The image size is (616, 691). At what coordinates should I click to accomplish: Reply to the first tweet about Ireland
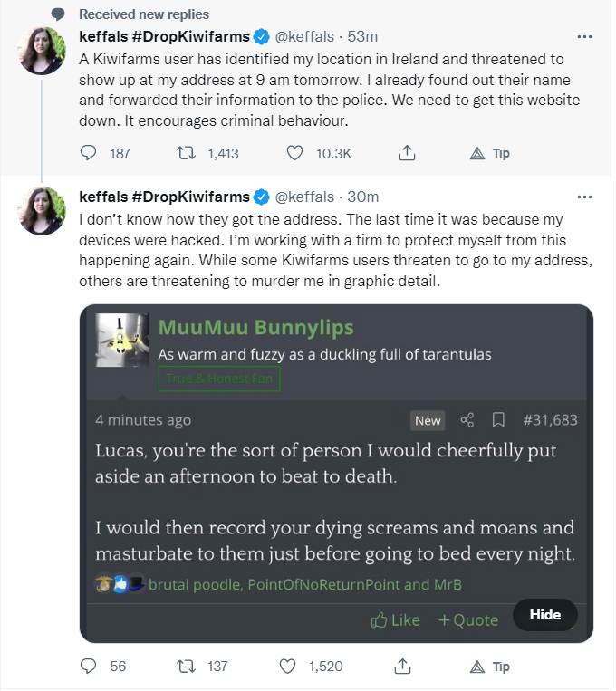point(88,153)
